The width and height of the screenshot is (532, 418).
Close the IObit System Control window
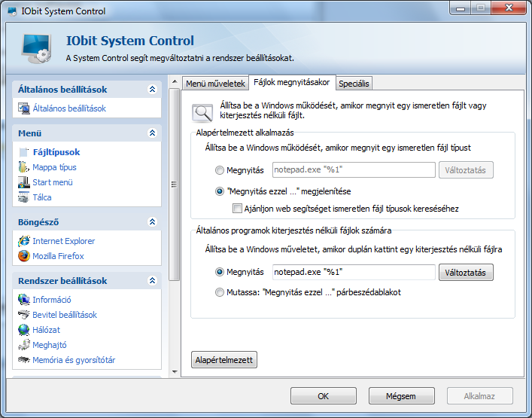[x=509, y=8]
